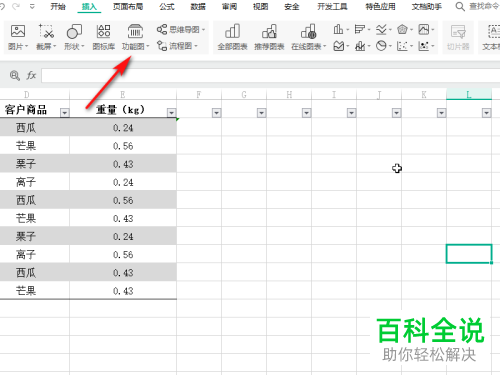
Task: Click the first 西瓜 cell
Action: pyautogui.click(x=35, y=128)
